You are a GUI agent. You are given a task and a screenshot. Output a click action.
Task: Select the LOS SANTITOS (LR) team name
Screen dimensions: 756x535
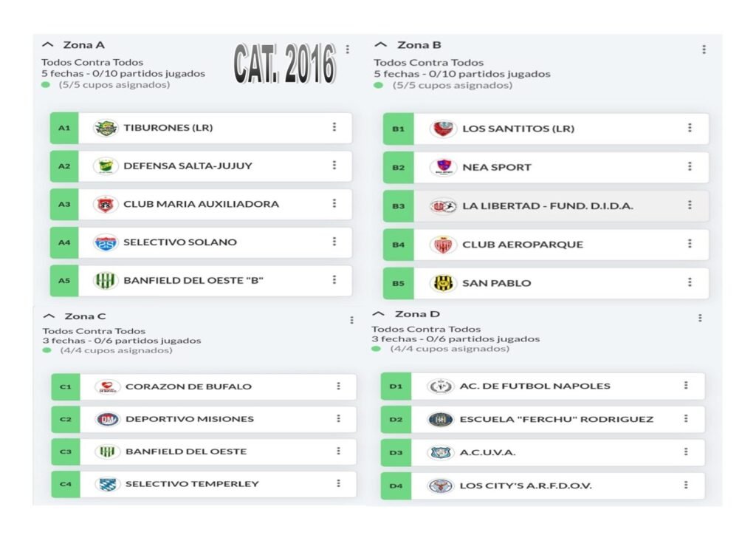pos(518,129)
